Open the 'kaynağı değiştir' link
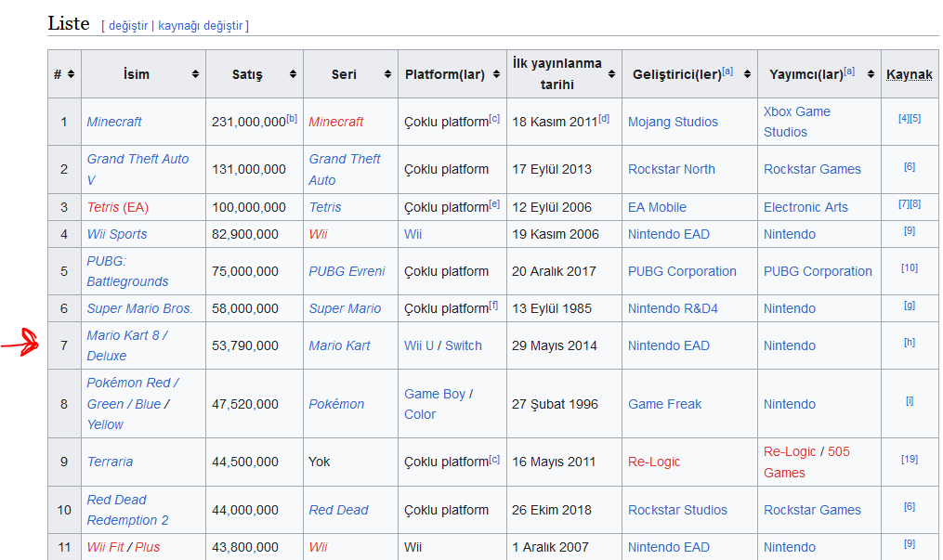 202,26
